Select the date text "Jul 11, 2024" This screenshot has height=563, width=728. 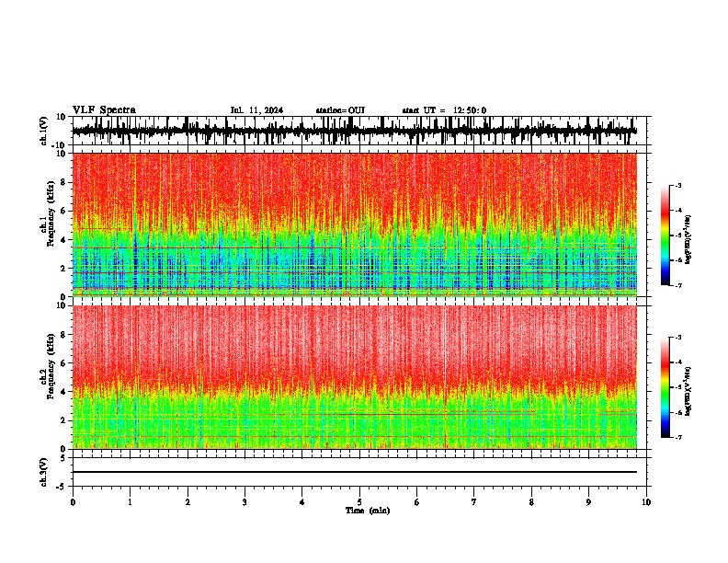256,110
